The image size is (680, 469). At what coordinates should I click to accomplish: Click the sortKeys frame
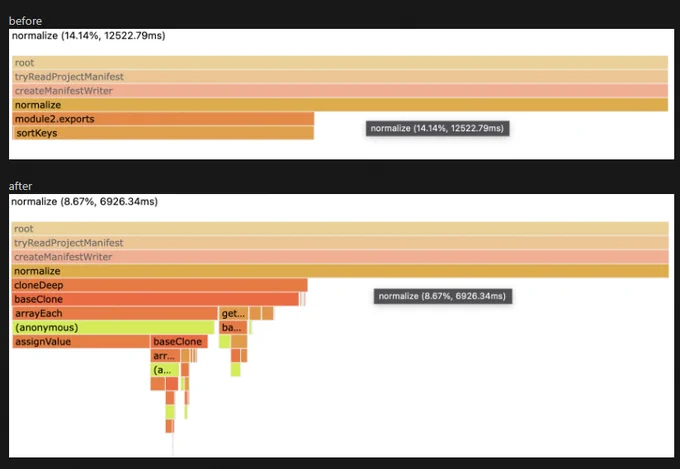click(163, 133)
